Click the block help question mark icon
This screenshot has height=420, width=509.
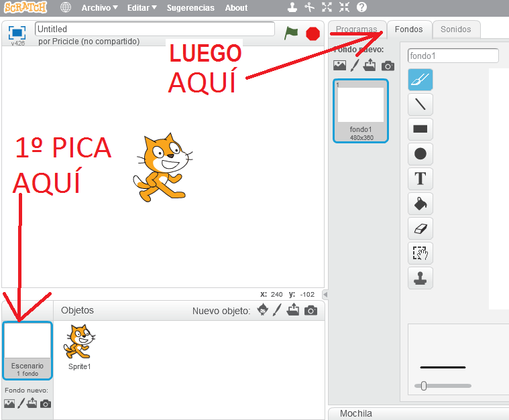coord(361,7)
